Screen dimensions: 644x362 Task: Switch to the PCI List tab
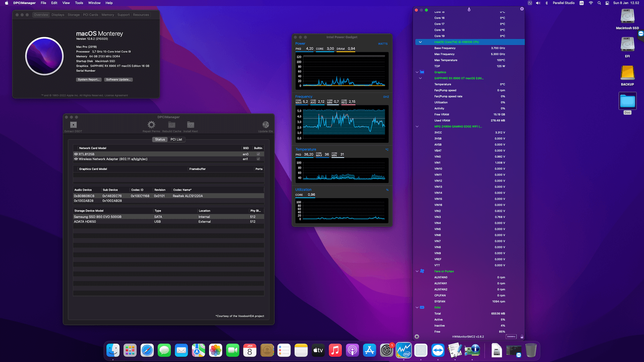[x=176, y=139]
